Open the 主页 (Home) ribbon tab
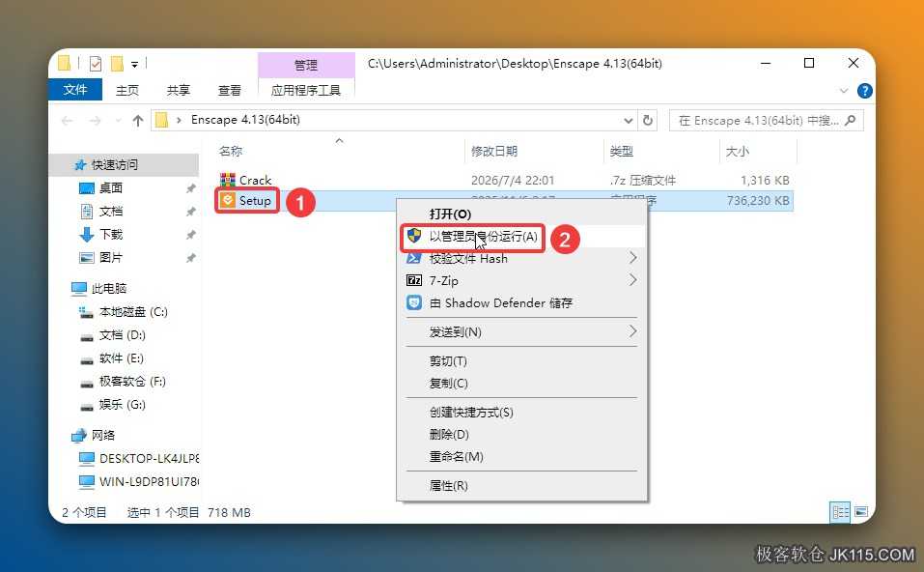This screenshot has height=572, width=924. click(127, 90)
